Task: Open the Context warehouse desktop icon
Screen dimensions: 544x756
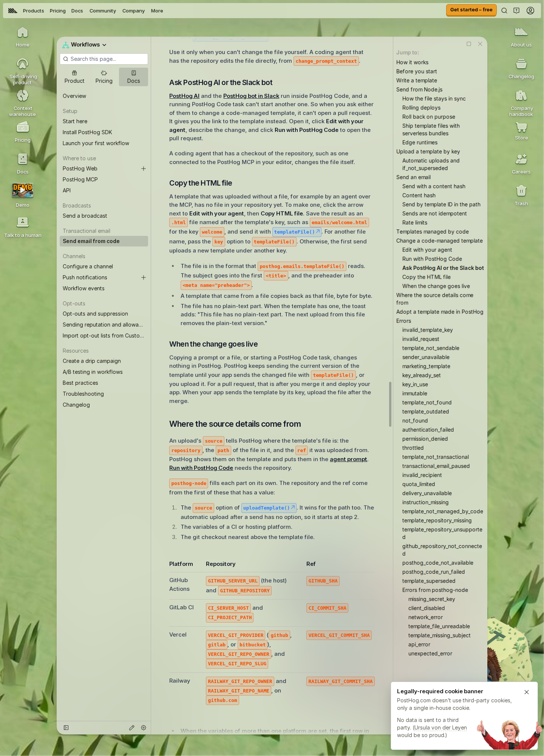Action: pyautogui.click(x=22, y=103)
